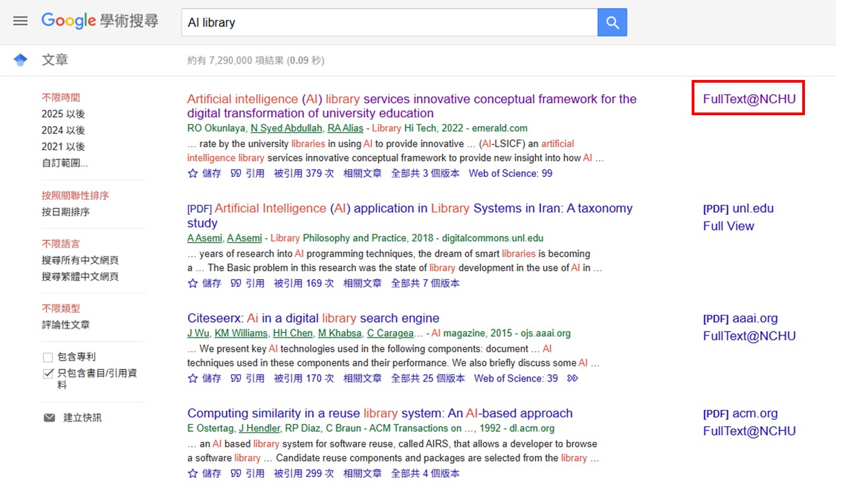Click the quote 引用 icon on the first result
This screenshot has height=488, width=868.
click(236, 174)
